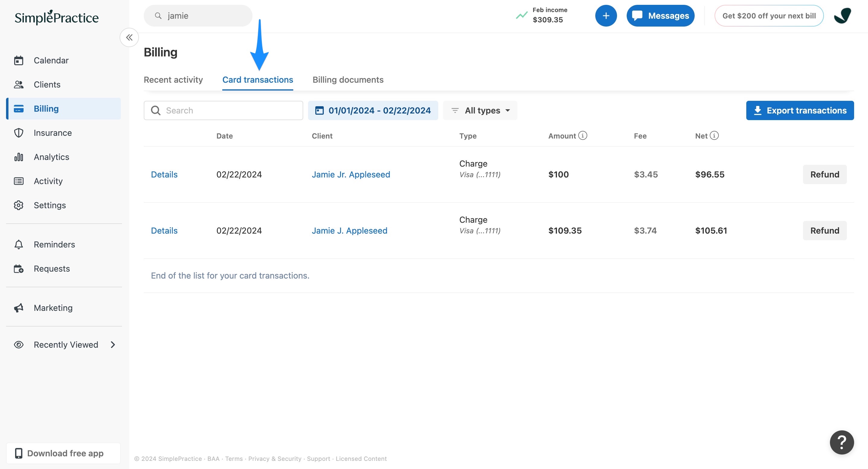Click magnifier icon in transactions search
The height and width of the screenshot is (469, 868).
coord(155,110)
